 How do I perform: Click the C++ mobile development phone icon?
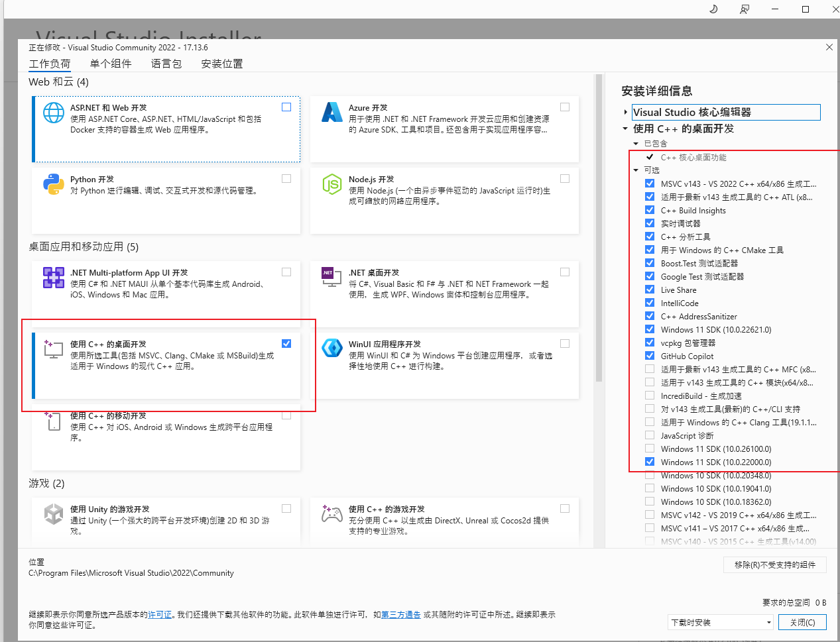click(54, 420)
